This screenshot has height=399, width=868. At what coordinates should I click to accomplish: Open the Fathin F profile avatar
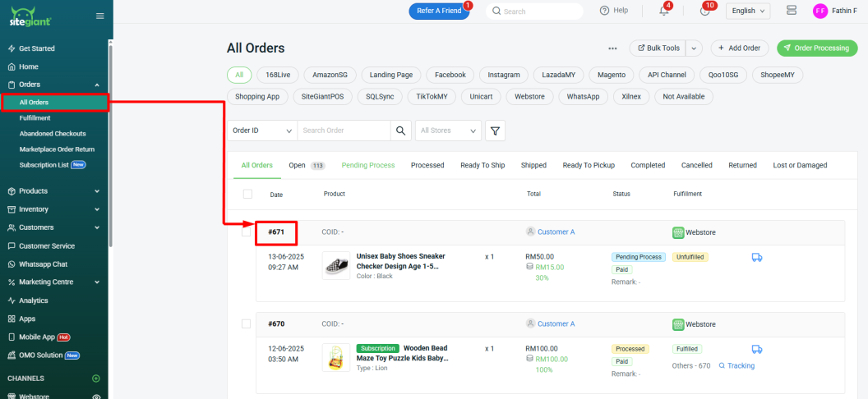point(820,11)
